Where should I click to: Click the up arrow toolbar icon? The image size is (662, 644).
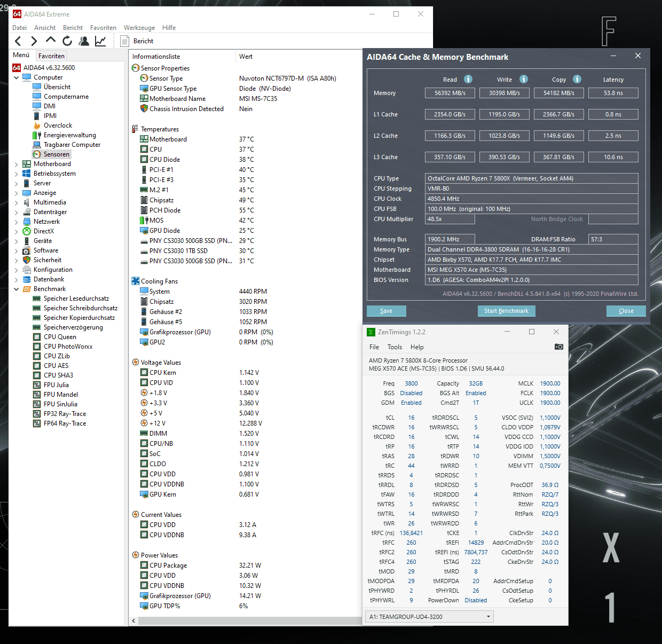(x=51, y=40)
